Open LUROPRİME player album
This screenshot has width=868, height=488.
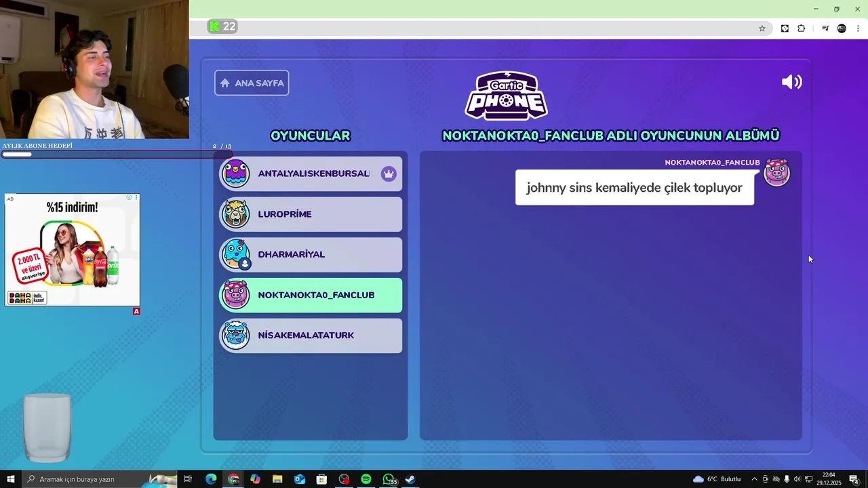tap(311, 214)
